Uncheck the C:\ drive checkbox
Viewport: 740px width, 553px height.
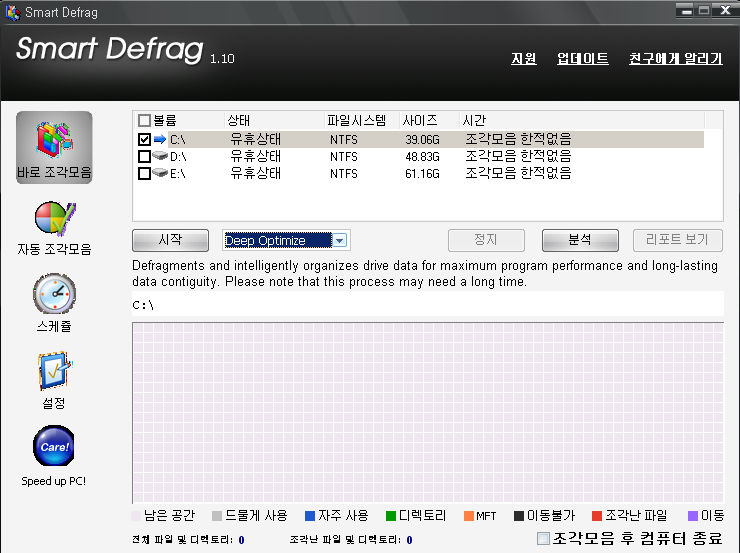(144, 139)
